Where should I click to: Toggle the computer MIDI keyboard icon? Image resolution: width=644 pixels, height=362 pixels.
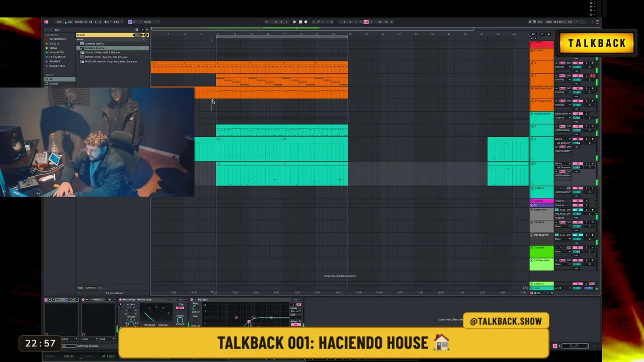coord(535,22)
